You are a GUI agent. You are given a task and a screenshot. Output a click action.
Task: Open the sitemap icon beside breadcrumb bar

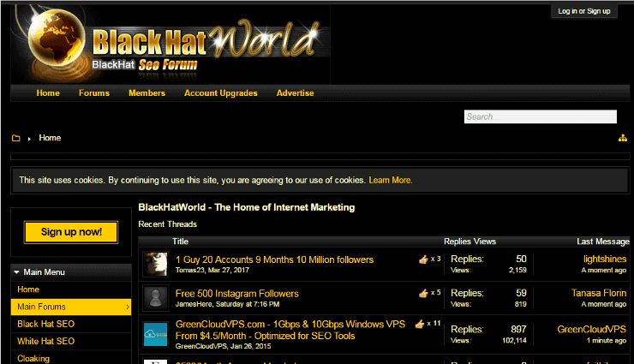622,138
